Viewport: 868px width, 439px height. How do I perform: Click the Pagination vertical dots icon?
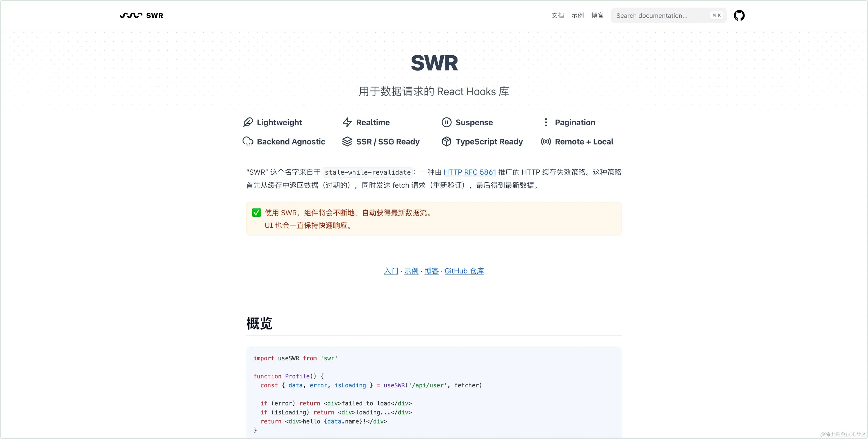(546, 122)
